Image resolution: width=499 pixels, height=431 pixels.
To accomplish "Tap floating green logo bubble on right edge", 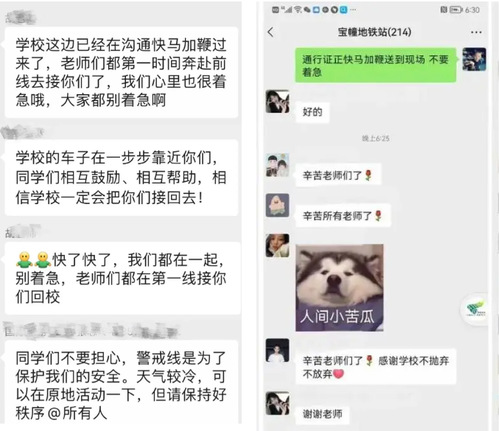I will coord(477,309).
